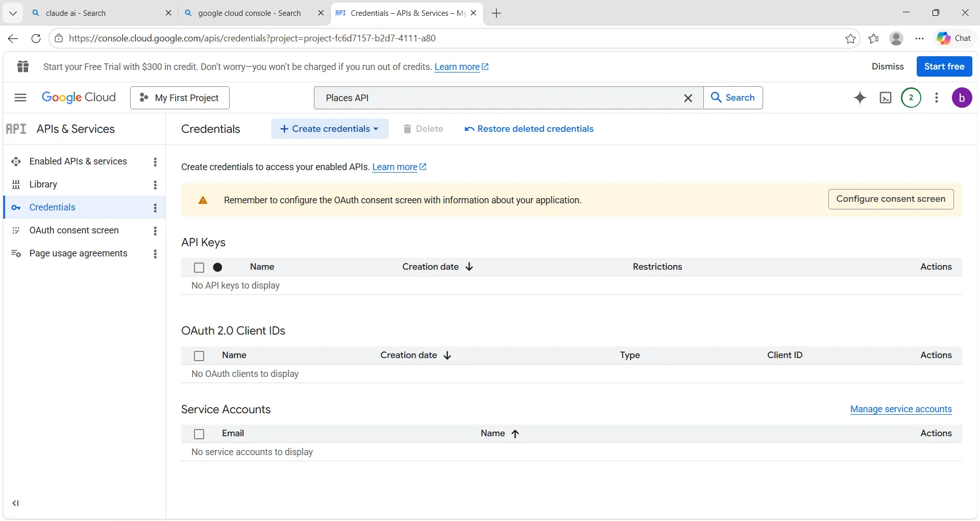This screenshot has height=521, width=980.
Task: Collapse the left navigation panel
Action: (x=16, y=503)
